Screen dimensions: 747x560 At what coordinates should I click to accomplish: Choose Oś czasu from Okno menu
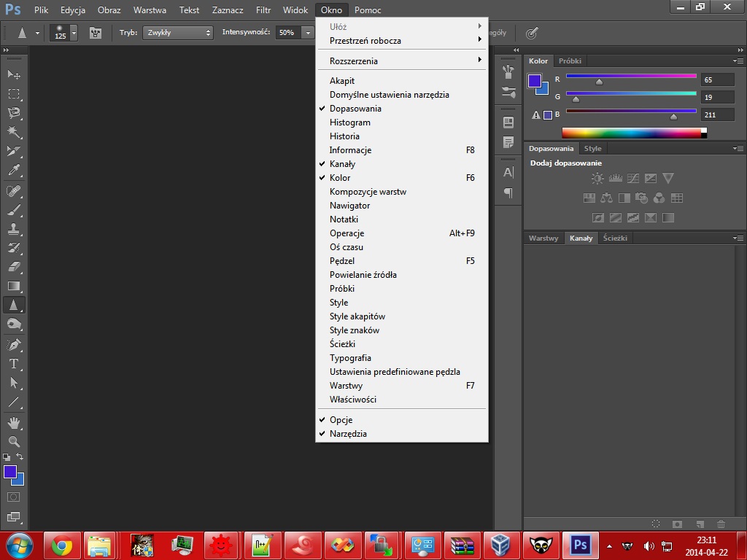tap(402, 247)
